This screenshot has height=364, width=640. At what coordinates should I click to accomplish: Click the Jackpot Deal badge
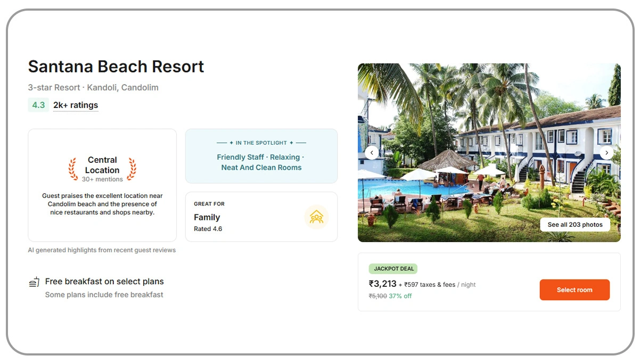tap(393, 269)
